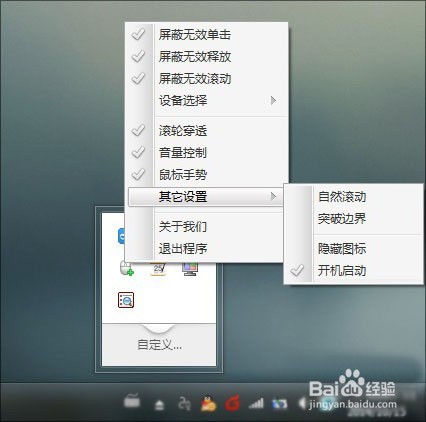Click the speaker volume taskbar icon
The width and height of the screenshot is (426, 422).
[x=302, y=404]
